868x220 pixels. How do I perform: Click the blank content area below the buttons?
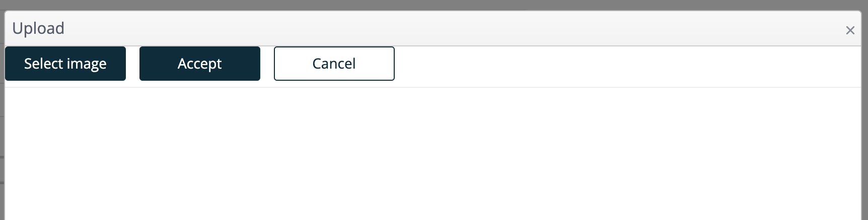tap(433, 154)
